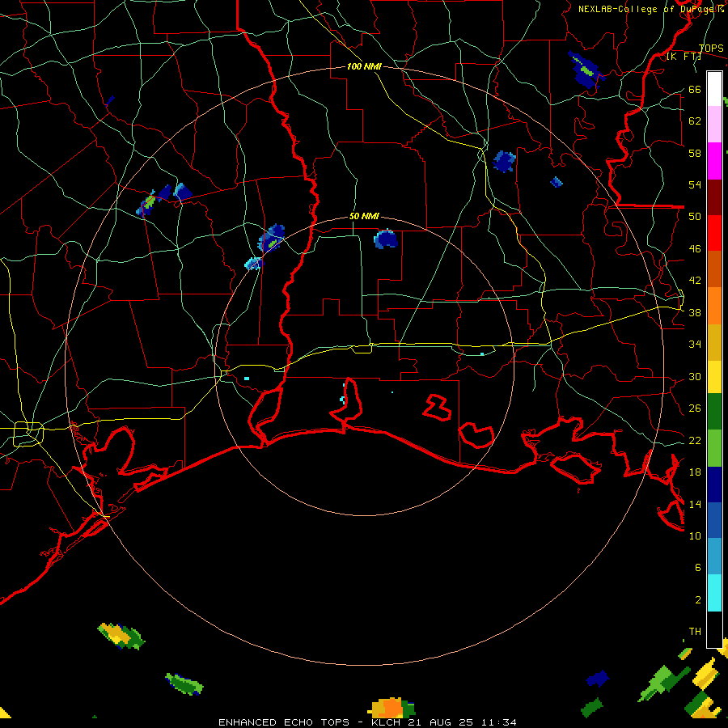Viewport: 728px width, 728px height.
Task: Click the legend value '38'
Action: click(x=695, y=313)
